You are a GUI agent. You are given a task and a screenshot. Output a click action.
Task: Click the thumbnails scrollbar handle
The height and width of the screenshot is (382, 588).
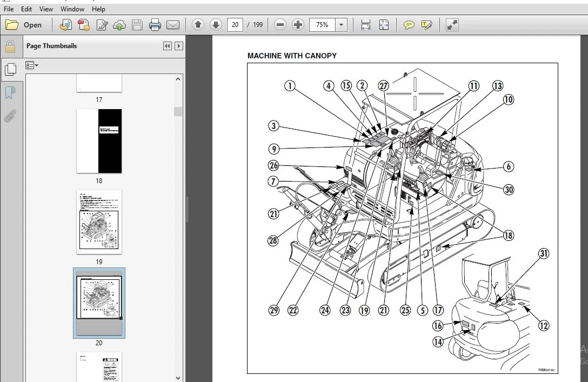coord(178,111)
